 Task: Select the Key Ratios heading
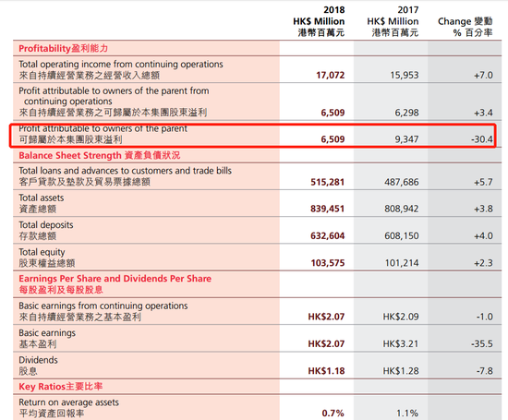(x=61, y=387)
